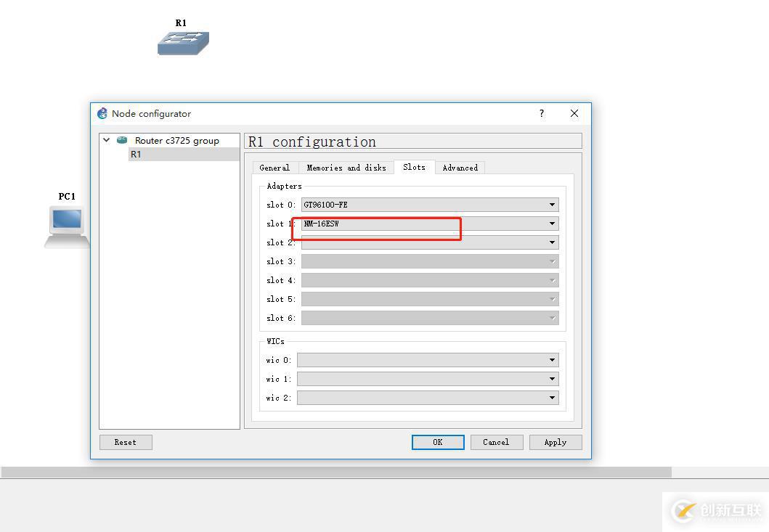Select the R1 switch icon on canvas
769x532 pixels.
[184, 43]
